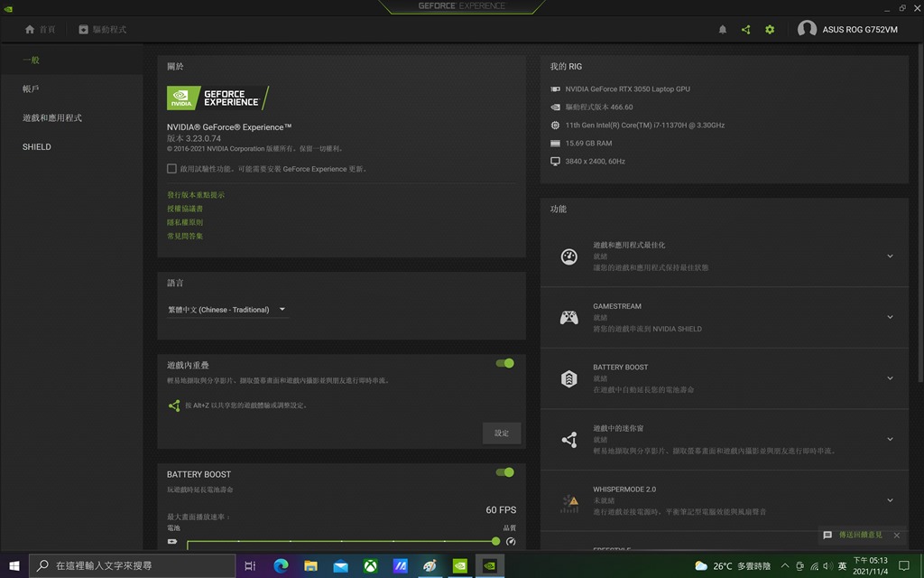The height and width of the screenshot is (578, 924).
Task: Click the notifications bell icon
Action: [x=722, y=30]
